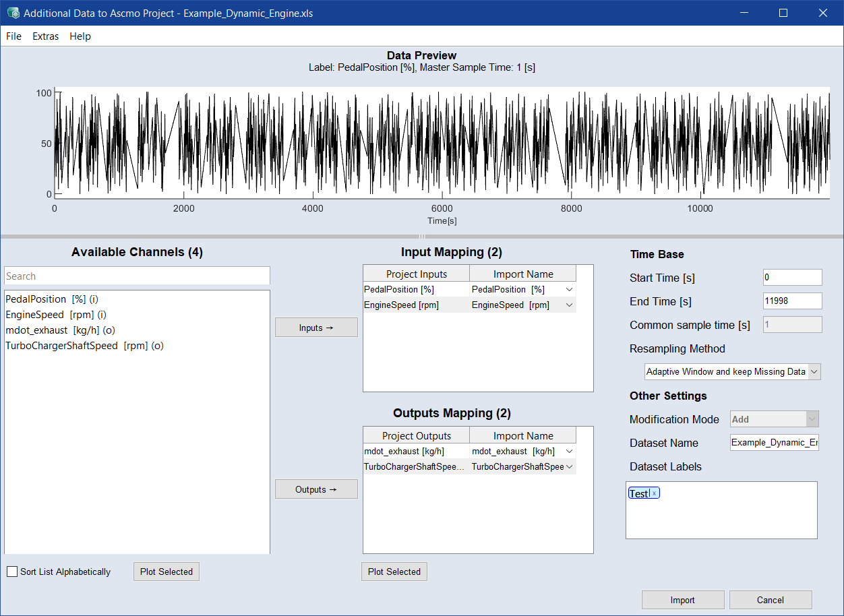Enable Sort List Alphabetically checkbox
This screenshot has width=844, height=616.
(12, 572)
